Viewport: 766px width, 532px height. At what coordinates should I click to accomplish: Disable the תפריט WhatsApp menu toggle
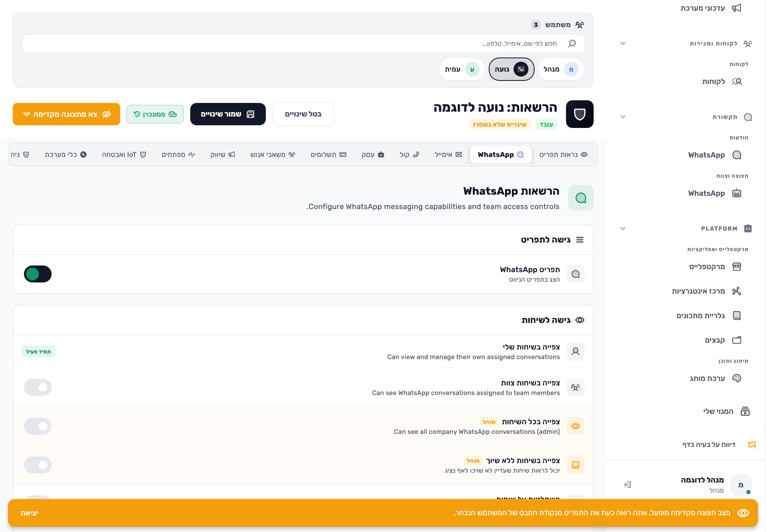(x=38, y=274)
